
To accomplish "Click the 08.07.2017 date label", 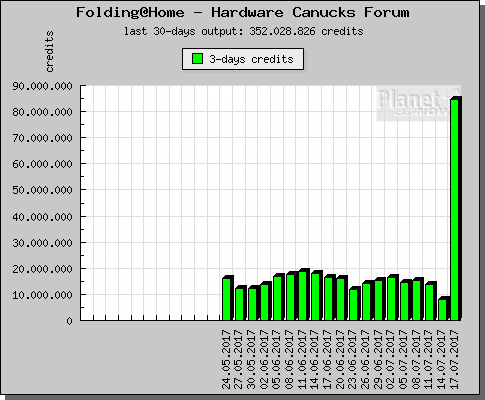I will (416, 360).
